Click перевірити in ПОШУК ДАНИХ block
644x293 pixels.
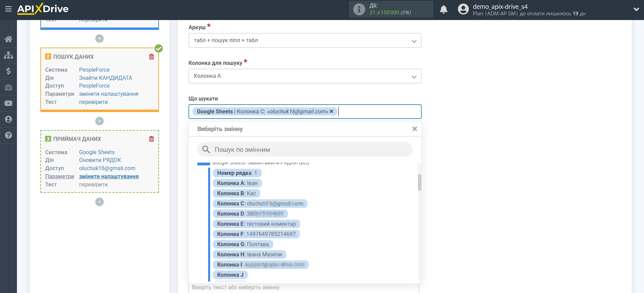(93, 102)
